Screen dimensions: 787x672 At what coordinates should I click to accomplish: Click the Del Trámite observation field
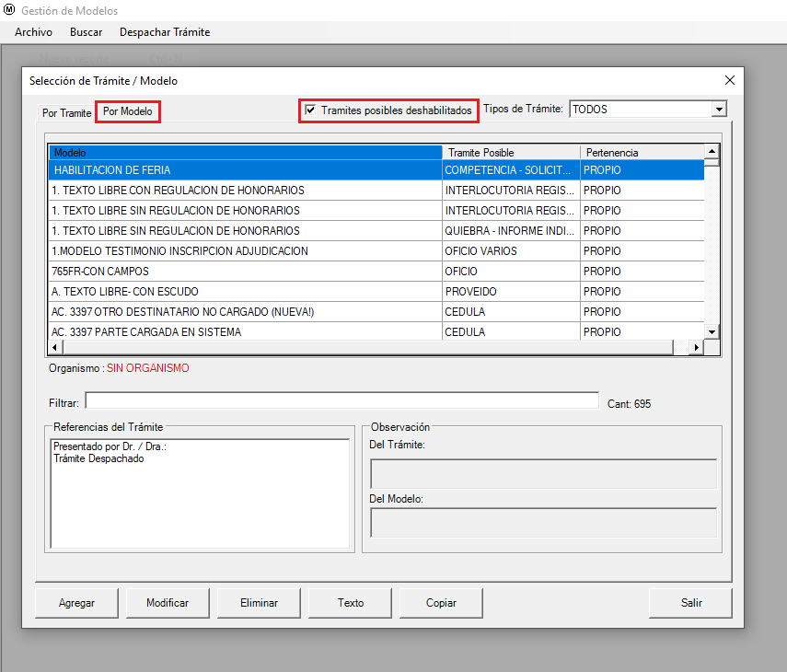tap(544, 474)
